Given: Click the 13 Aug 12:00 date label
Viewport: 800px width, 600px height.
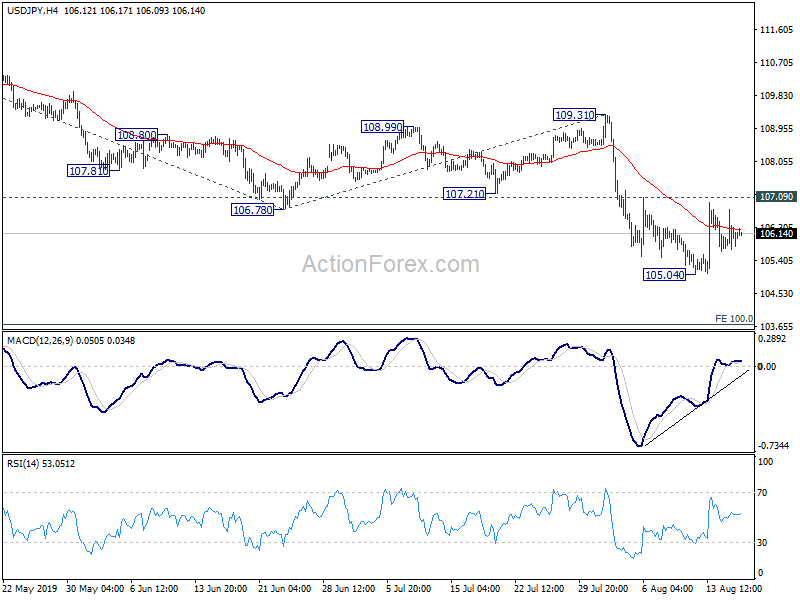Looking at the screenshot, I should (734, 589).
